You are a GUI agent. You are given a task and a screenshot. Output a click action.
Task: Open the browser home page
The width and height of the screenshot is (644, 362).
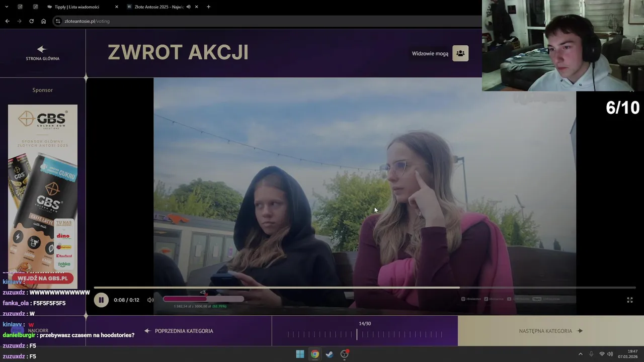(x=43, y=21)
